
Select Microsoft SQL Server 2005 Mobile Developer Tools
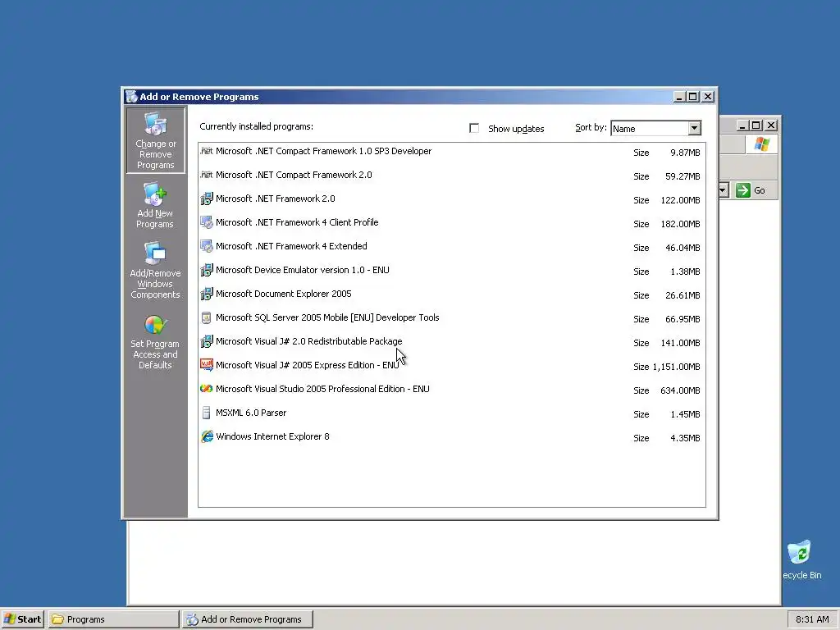point(327,317)
